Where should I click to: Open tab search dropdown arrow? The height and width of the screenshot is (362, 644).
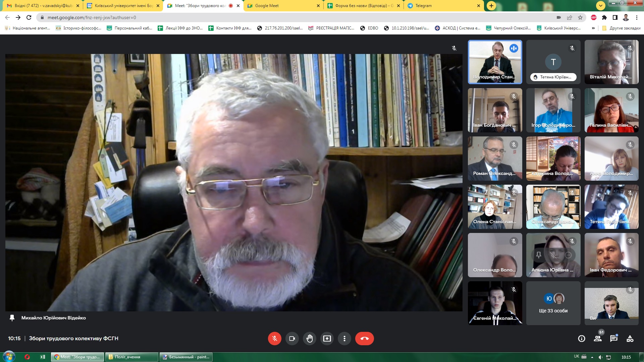tap(600, 6)
